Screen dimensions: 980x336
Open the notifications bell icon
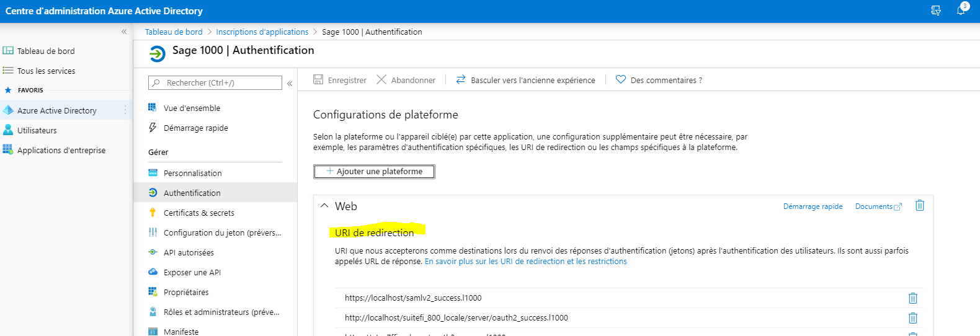pyautogui.click(x=961, y=11)
